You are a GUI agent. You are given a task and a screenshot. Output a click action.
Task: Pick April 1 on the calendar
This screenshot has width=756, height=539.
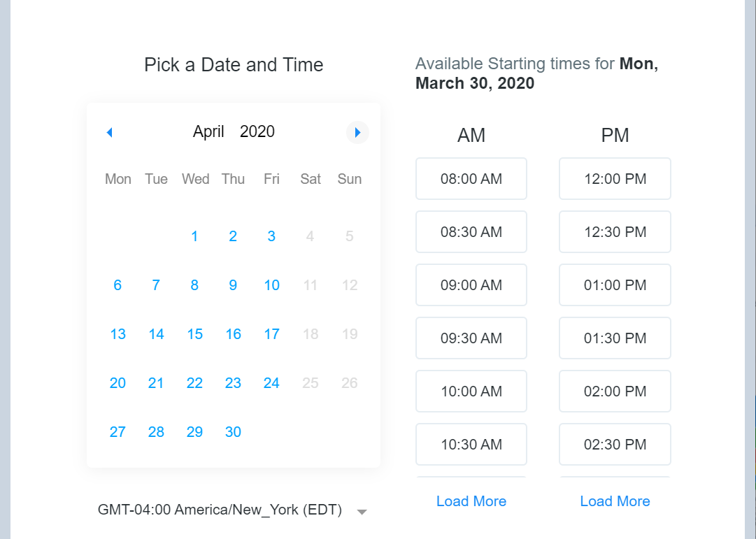coord(194,236)
